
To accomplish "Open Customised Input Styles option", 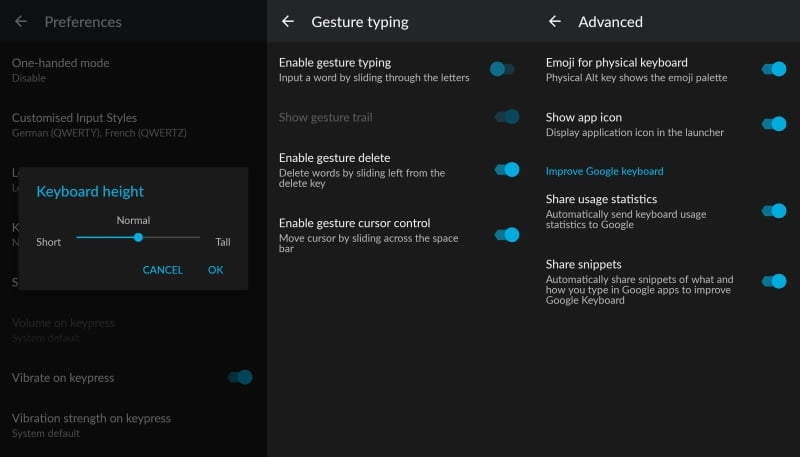I will coord(98,124).
